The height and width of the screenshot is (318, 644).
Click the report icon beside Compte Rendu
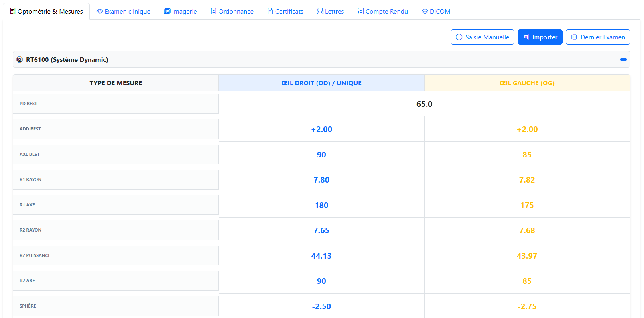[x=361, y=12]
